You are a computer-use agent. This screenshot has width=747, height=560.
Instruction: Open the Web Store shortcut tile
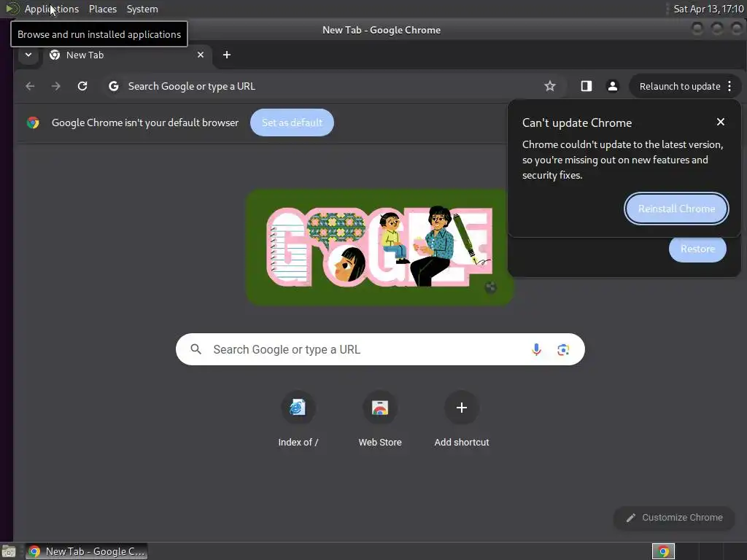tap(379, 419)
